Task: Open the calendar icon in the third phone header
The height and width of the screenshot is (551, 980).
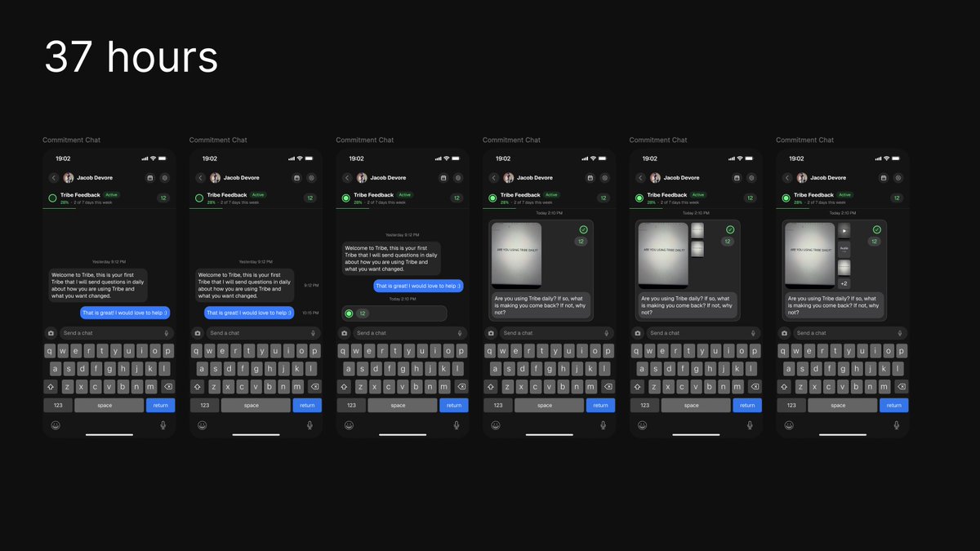Action: point(443,177)
